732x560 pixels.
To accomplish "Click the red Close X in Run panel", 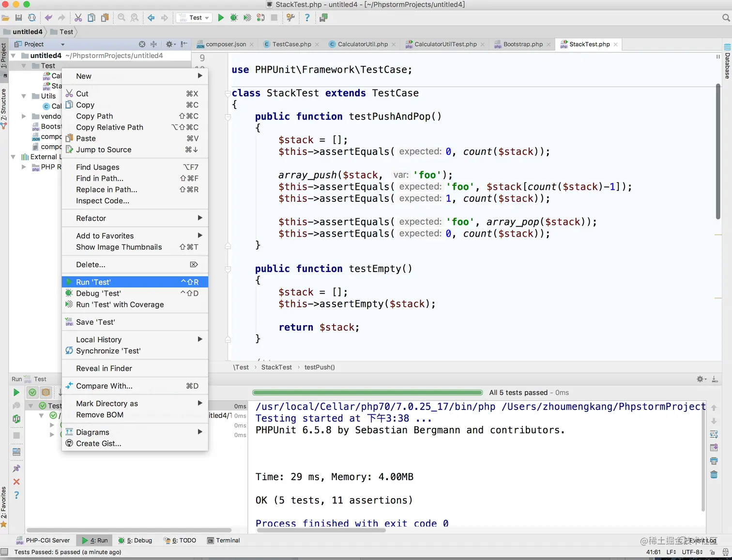I will [x=16, y=482].
